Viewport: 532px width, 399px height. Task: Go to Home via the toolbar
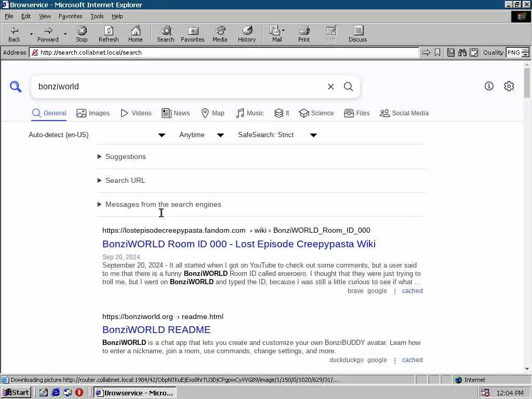(x=136, y=34)
